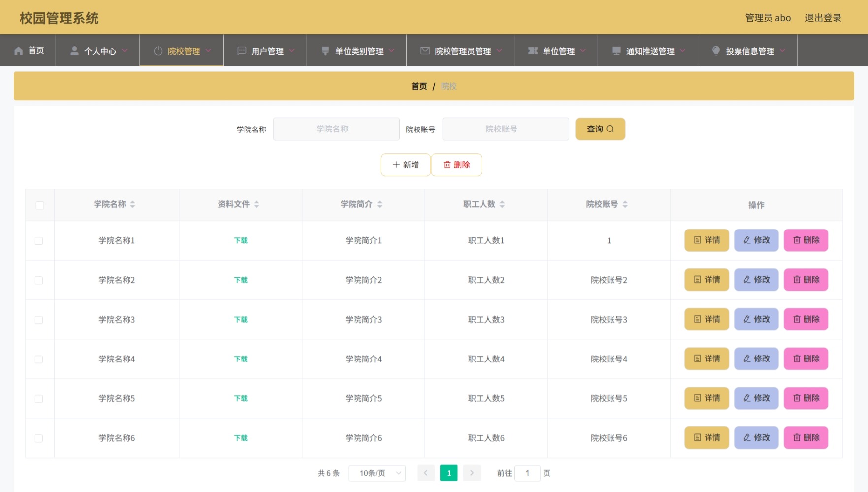This screenshot has height=492, width=868.
Task: Select page 1 in pagination
Action: [x=449, y=473]
